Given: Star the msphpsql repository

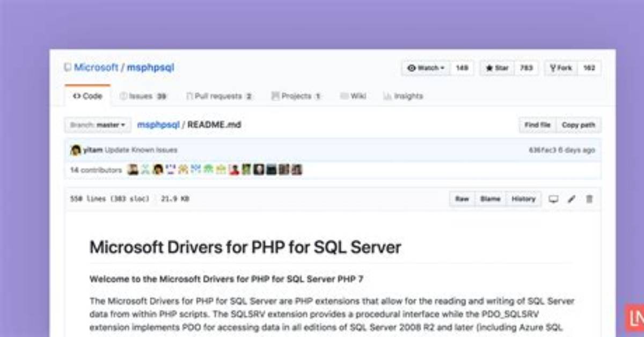Looking at the screenshot, I should (x=497, y=68).
